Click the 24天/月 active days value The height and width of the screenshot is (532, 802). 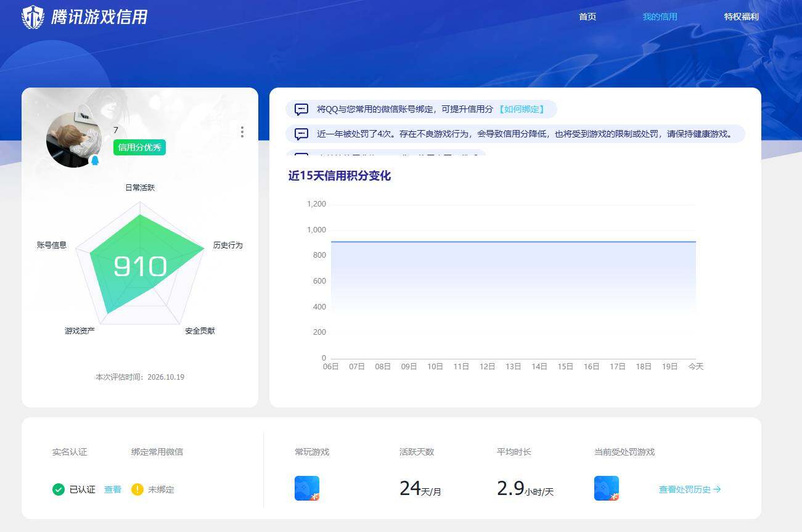pyautogui.click(x=420, y=489)
